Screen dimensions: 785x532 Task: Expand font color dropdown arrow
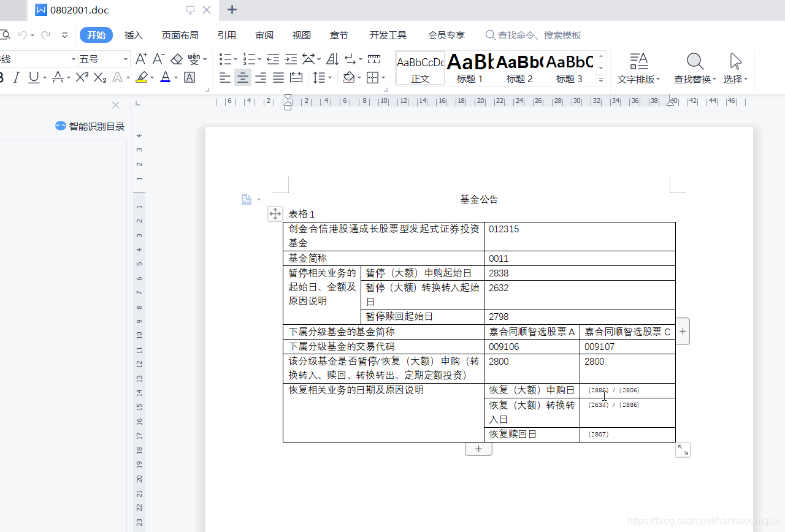tap(176, 78)
